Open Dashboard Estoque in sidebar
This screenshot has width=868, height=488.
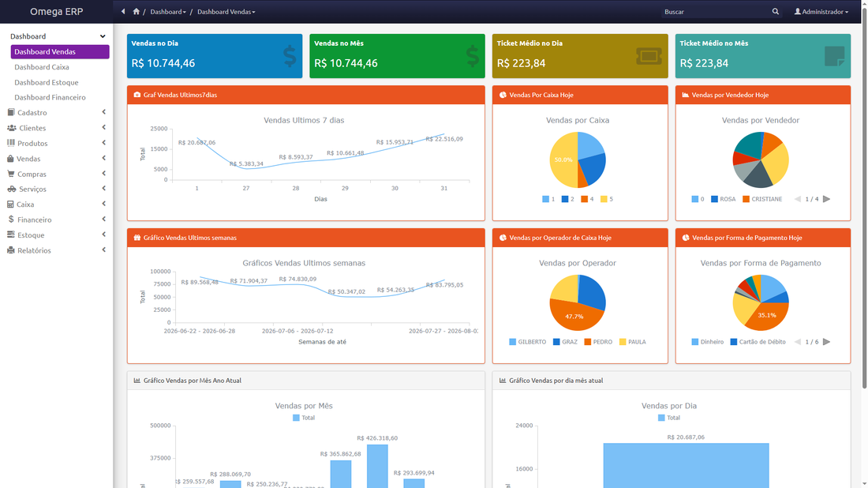[47, 83]
